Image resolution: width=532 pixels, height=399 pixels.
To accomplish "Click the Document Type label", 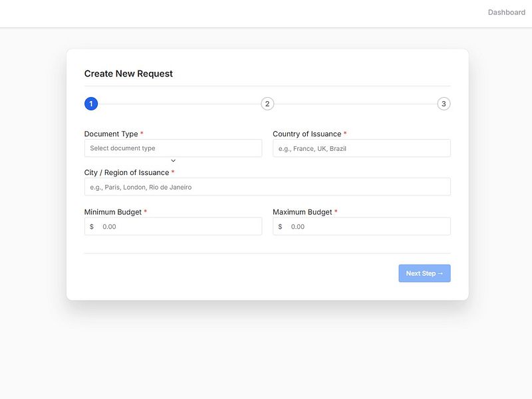I will [x=111, y=134].
